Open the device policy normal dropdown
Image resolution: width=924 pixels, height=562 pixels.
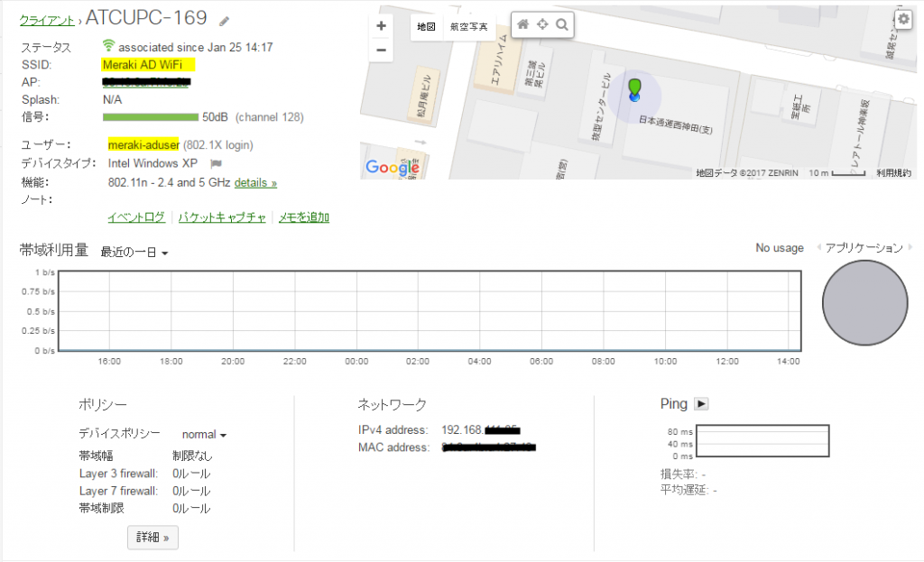pyautogui.click(x=204, y=435)
